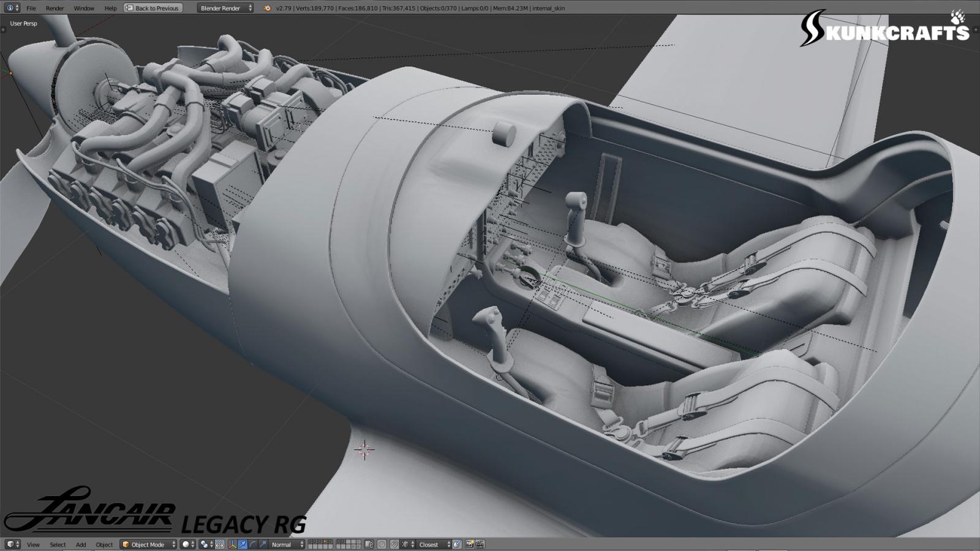The height and width of the screenshot is (551, 980).
Task: Click the internal_skin scene name text
Action: [x=549, y=8]
